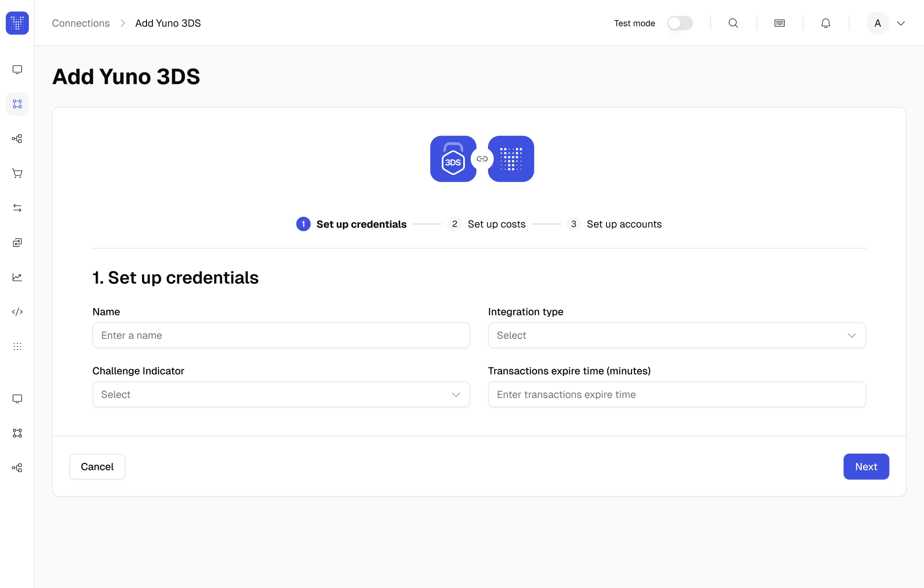This screenshot has height=588, width=924.
Task: Click the lower monitor icon in the sidebar
Action: 17,399
